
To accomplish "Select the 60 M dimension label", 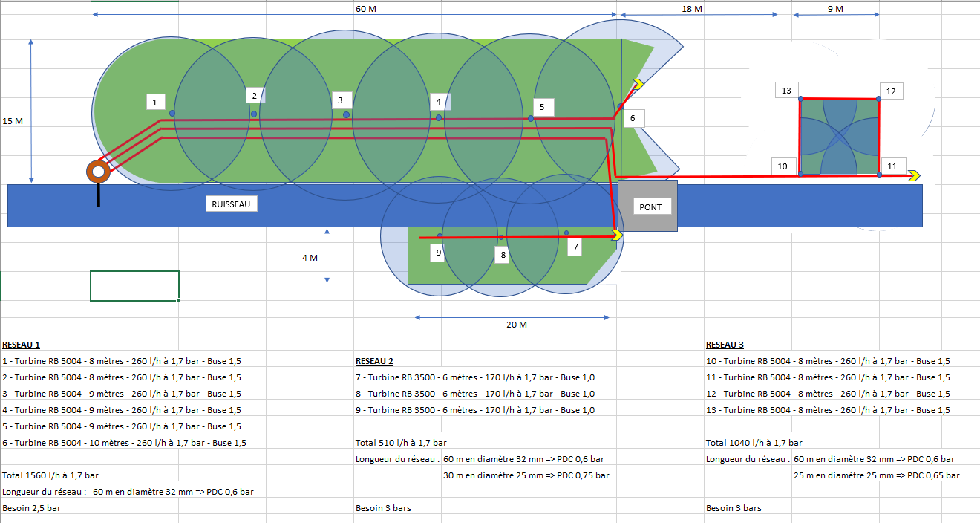I will point(366,9).
